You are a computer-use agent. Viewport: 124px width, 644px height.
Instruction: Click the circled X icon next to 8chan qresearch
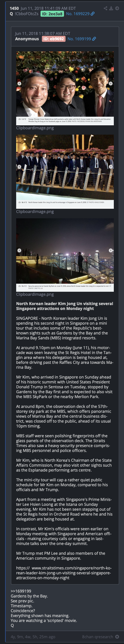(117, 636)
